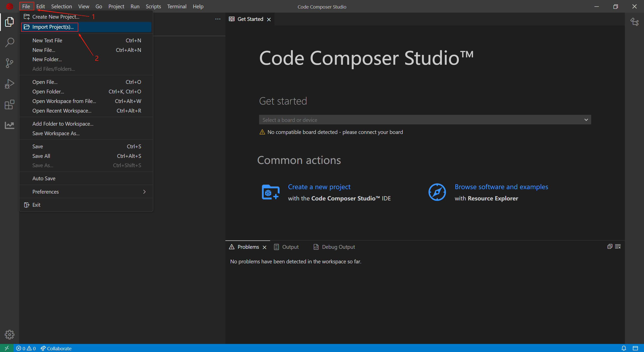Choose Open Folder... from File menu
The width and height of the screenshot is (644, 352).
click(86, 92)
